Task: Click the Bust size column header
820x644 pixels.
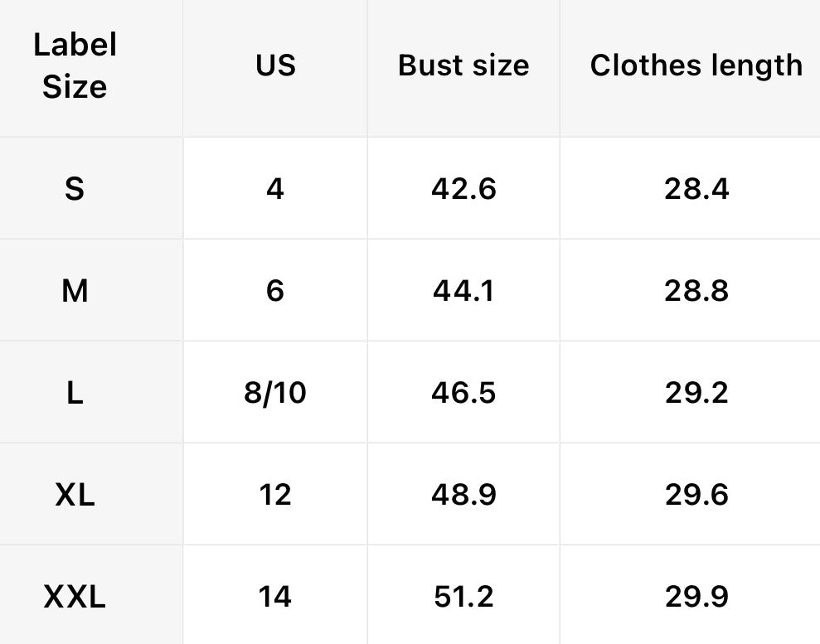Action: coord(463,66)
